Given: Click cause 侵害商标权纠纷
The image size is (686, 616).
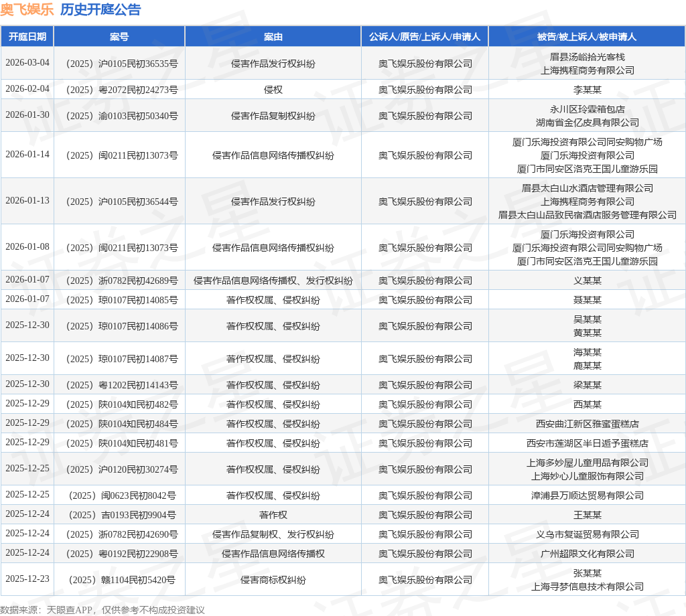Looking at the screenshot, I should [273, 581].
